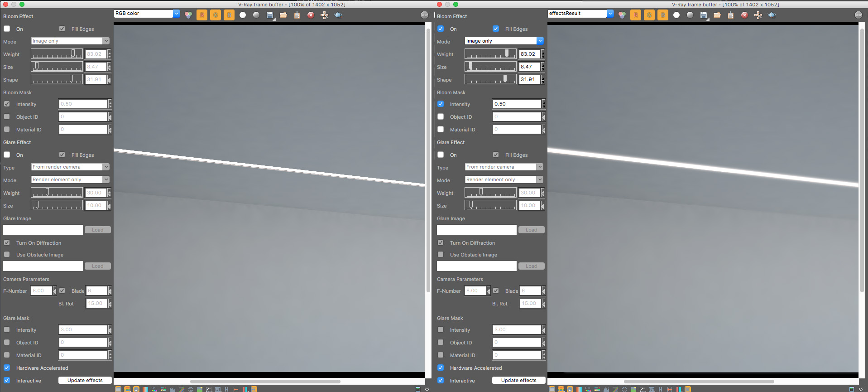The width and height of the screenshot is (868, 392).
Task: Click Bloom Mask Intensity field 0.50, right panel
Action: point(517,104)
